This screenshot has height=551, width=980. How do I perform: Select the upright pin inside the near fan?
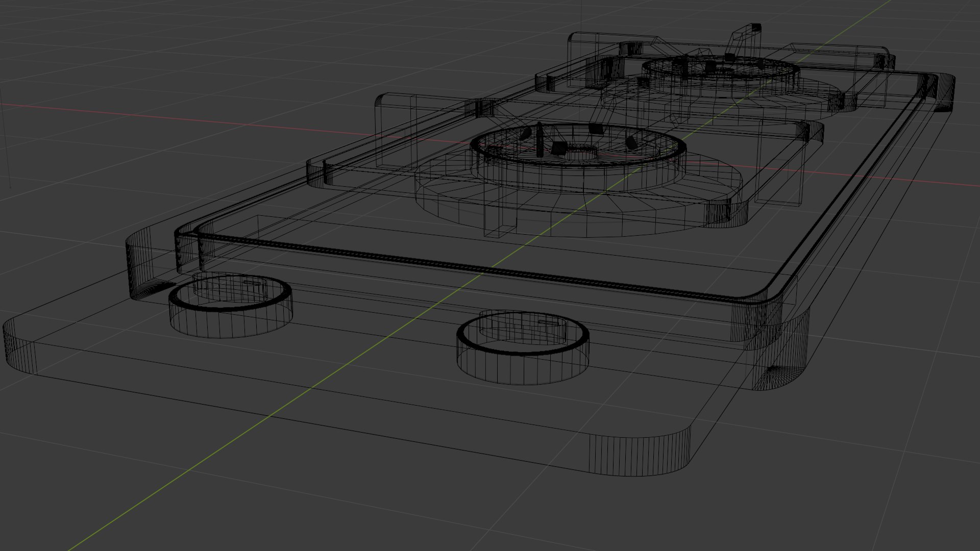539,139
